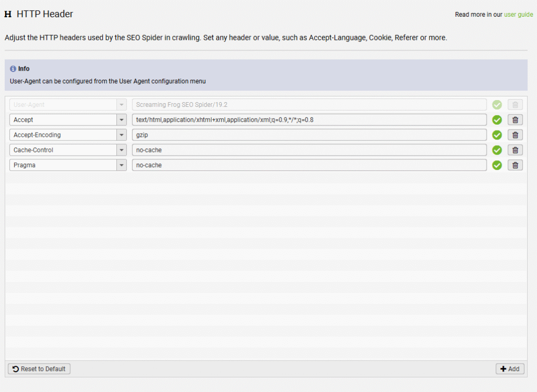Screen dimensions: 537x392
Task: Click the 'Adjust the HTTP headers' description
Action: (225, 38)
